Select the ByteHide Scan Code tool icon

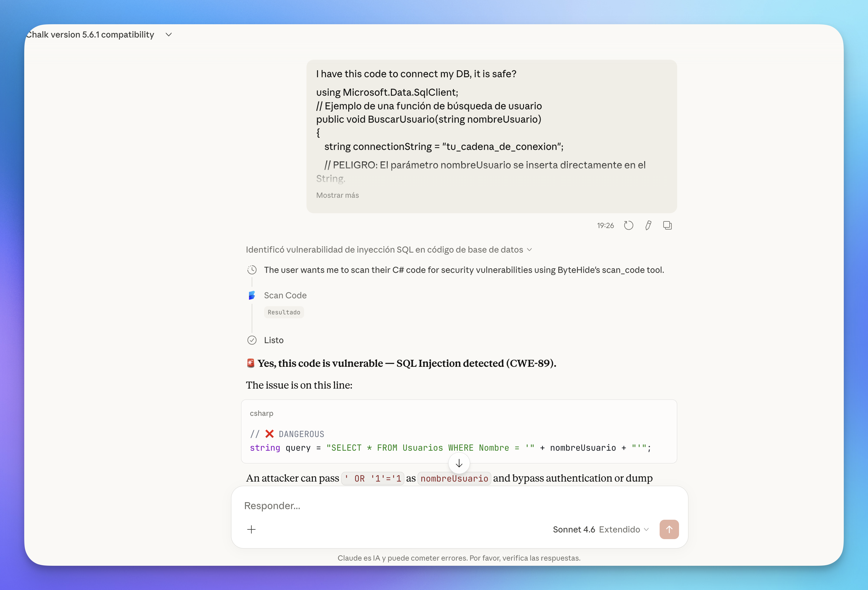(252, 295)
